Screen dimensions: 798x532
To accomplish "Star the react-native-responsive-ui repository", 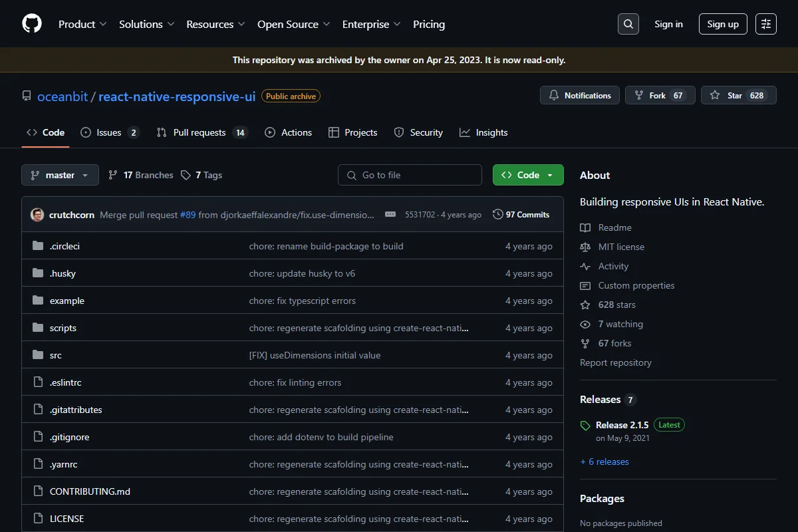I will click(739, 95).
